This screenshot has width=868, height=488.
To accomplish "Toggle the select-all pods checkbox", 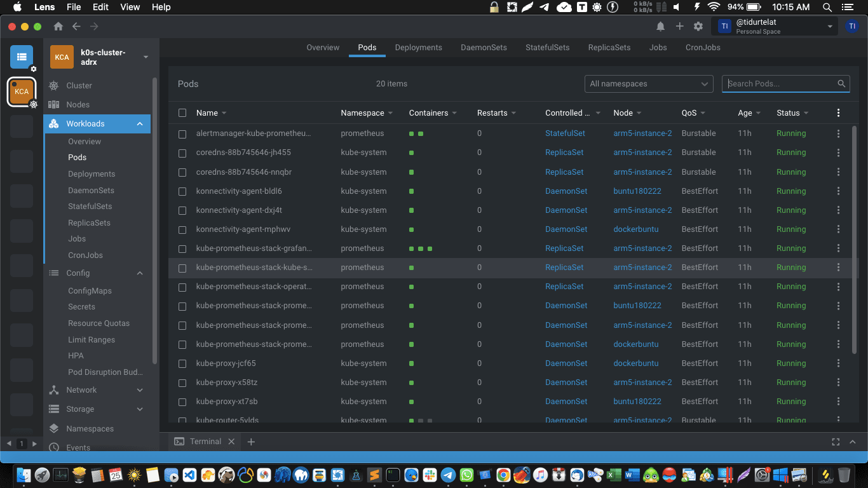I will (x=182, y=112).
